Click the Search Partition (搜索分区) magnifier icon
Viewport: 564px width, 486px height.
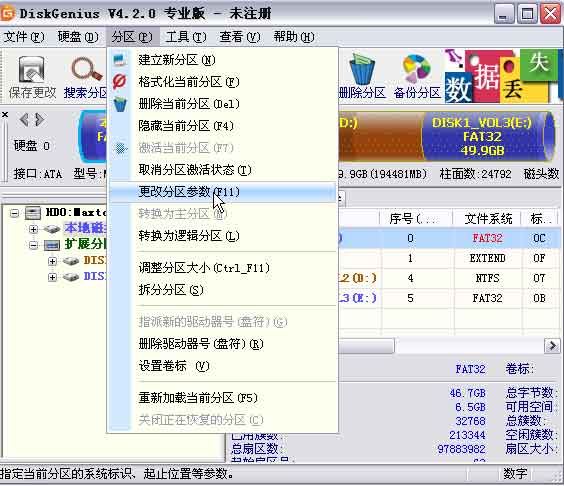pyautogui.click(x=86, y=77)
